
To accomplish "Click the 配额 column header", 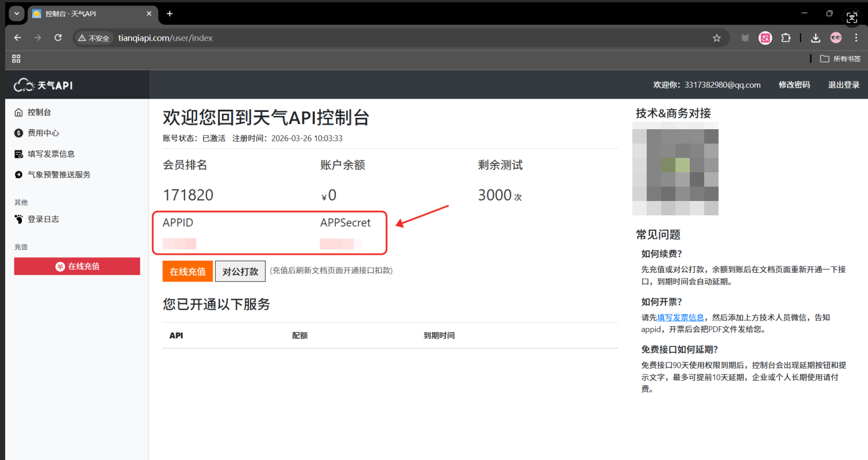I will tap(300, 335).
